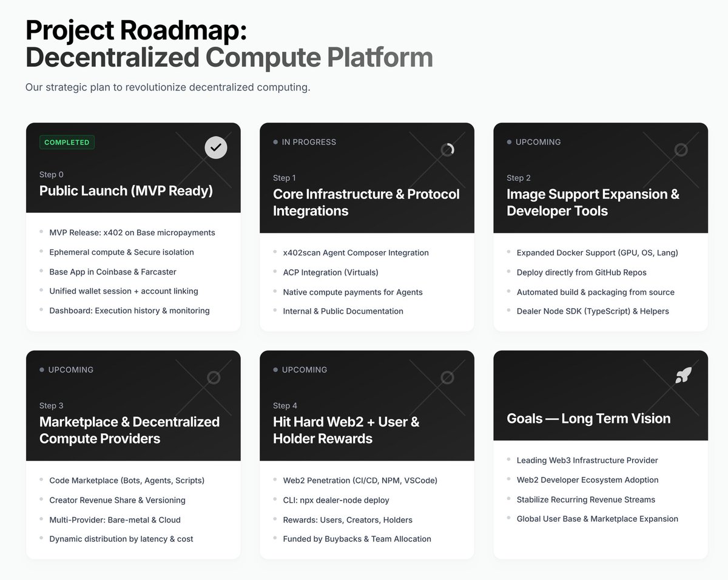Click Rewards: Users, Creators, Holders item
728x580 pixels.
(x=348, y=520)
